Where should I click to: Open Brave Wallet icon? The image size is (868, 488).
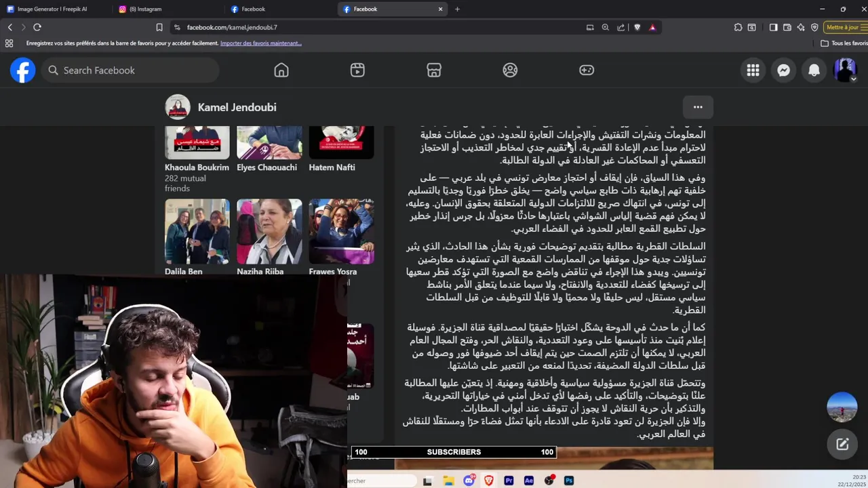[787, 27]
